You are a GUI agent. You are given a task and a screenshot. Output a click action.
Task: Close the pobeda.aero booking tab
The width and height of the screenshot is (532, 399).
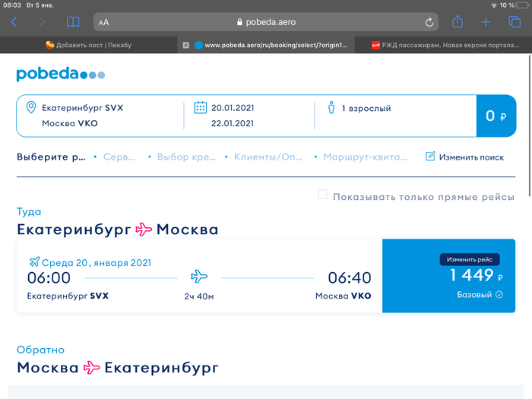(x=186, y=45)
